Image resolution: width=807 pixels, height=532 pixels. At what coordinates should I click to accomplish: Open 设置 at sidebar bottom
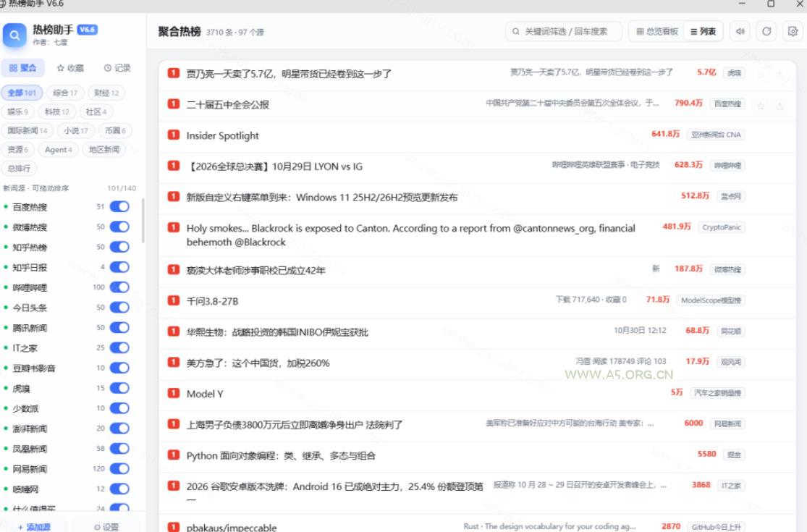pos(106,526)
